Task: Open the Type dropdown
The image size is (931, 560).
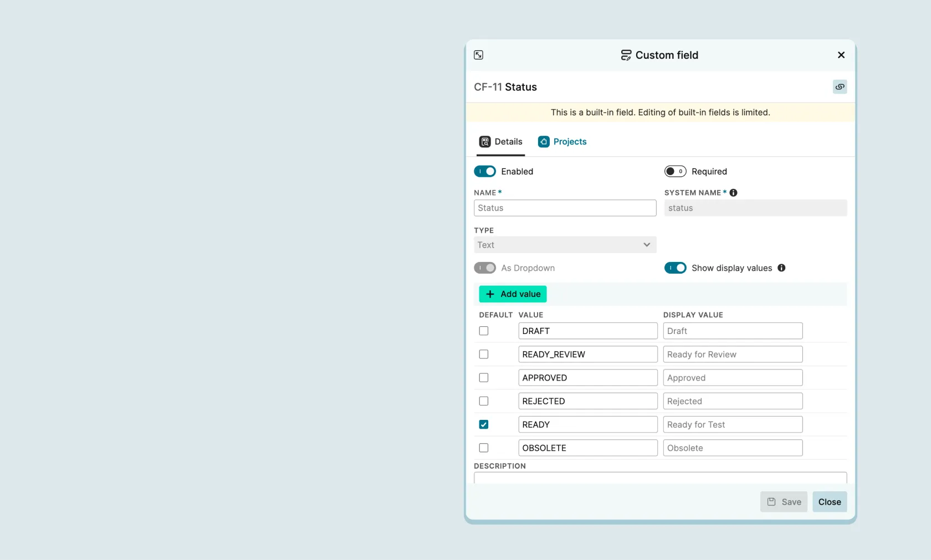Action: point(565,245)
